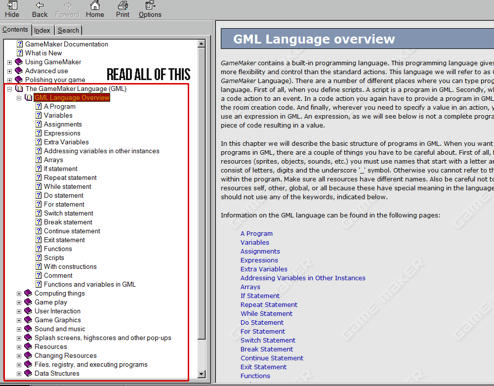The image size is (494, 386).
Task: Expand the User Interaction node
Action: pyautogui.click(x=19, y=311)
